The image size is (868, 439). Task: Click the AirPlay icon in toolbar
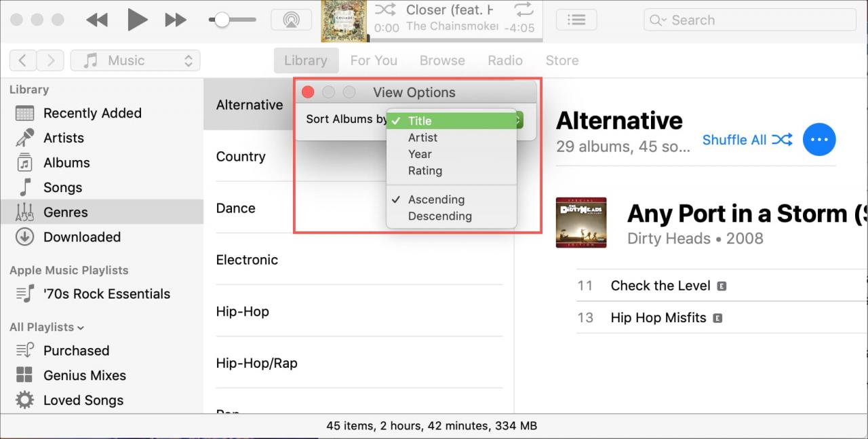pyautogui.click(x=291, y=20)
